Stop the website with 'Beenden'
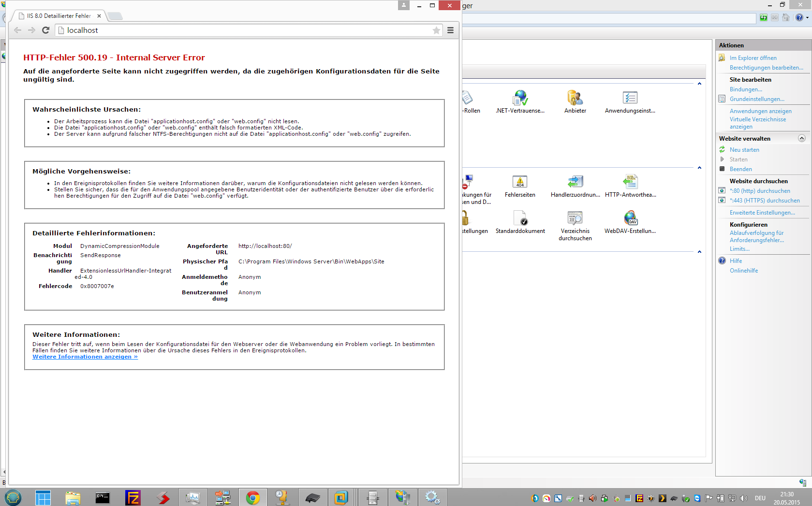812x506 pixels. point(740,169)
